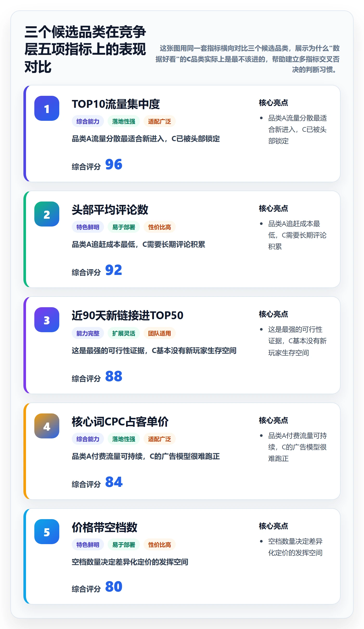Select 适配广泛 tag under 核心词CPC占客单价
This screenshot has width=364, height=629.
(160, 439)
